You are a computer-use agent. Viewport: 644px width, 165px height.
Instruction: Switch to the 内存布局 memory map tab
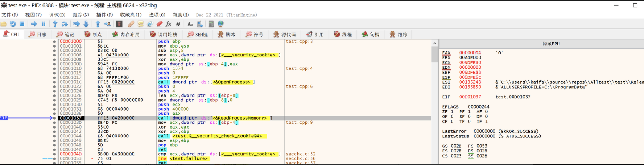coord(126,35)
